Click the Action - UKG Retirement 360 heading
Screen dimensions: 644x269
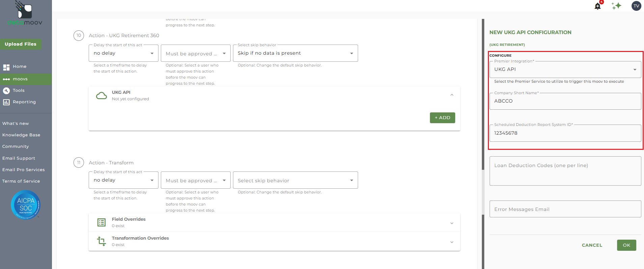point(124,35)
